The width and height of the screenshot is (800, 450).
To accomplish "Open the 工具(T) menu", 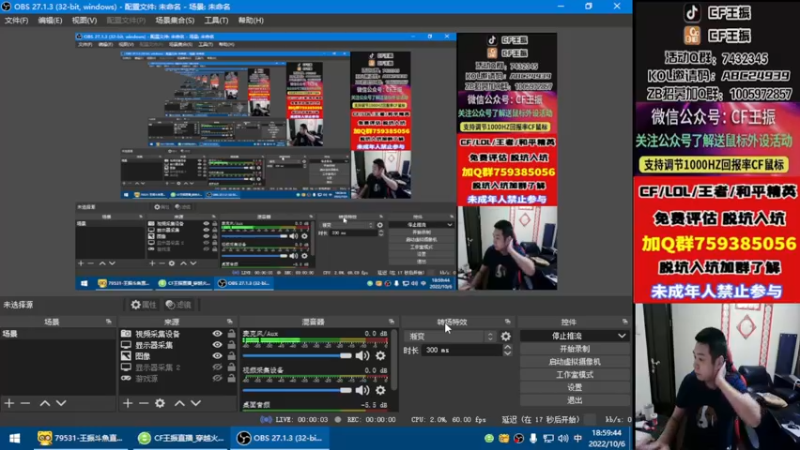I will 216,20.
